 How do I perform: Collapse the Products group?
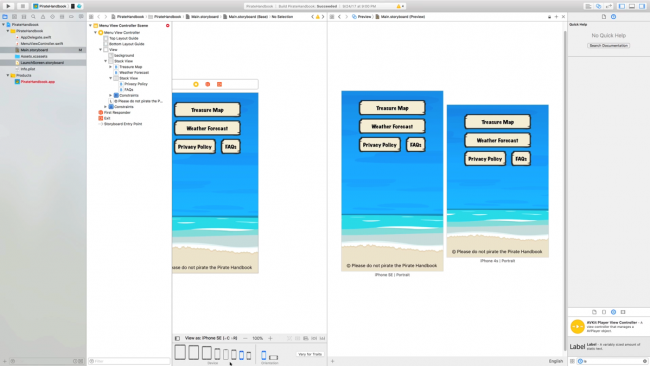pyautogui.click(x=8, y=75)
